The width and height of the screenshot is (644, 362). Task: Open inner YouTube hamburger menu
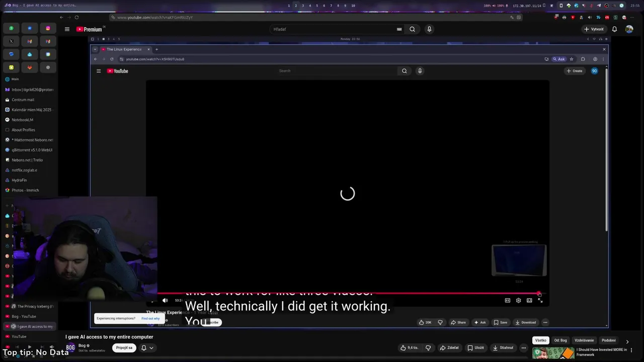99,71
